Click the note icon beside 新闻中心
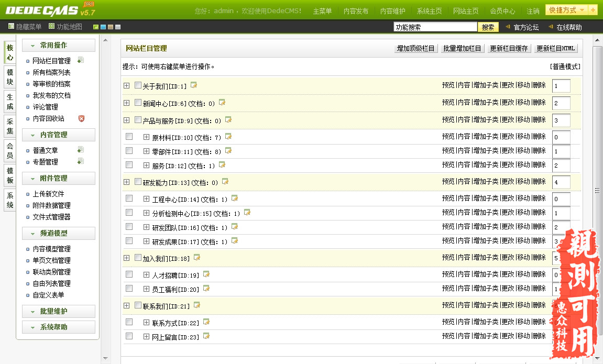603x364 pixels. pyautogui.click(x=222, y=103)
